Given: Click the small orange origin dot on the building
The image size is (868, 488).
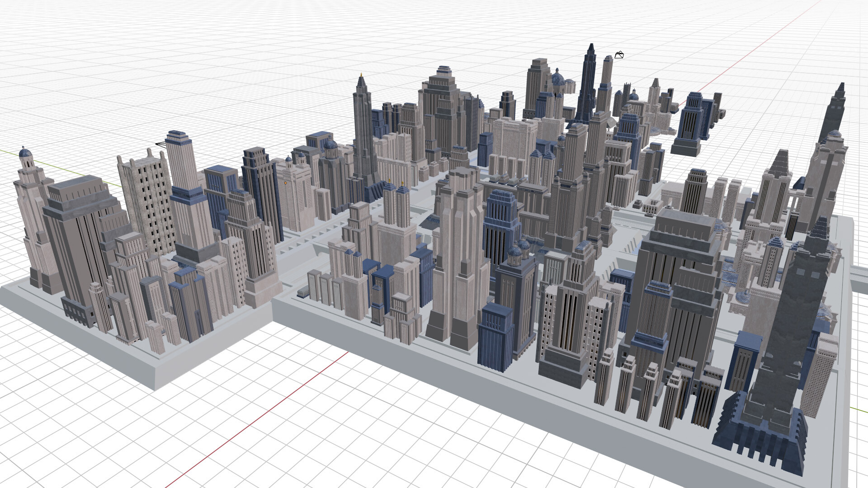Looking at the screenshot, I should click(285, 183).
